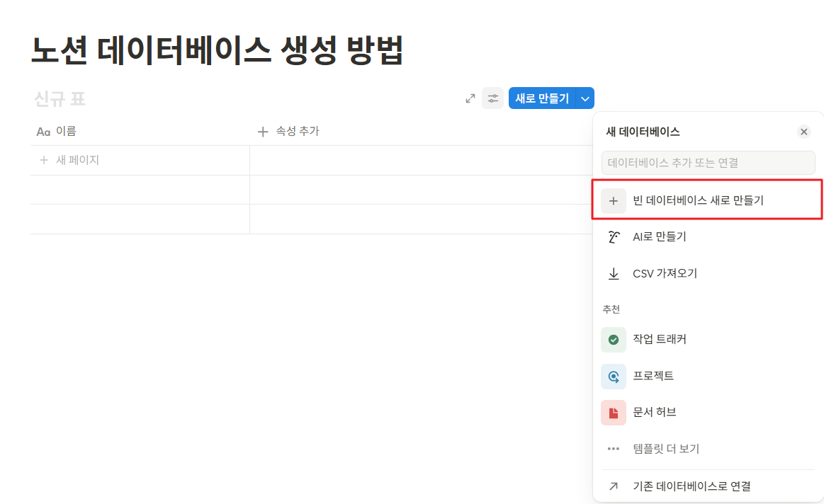Open the 문서 허브 document icon
The width and height of the screenshot is (824, 504).
(x=614, y=412)
